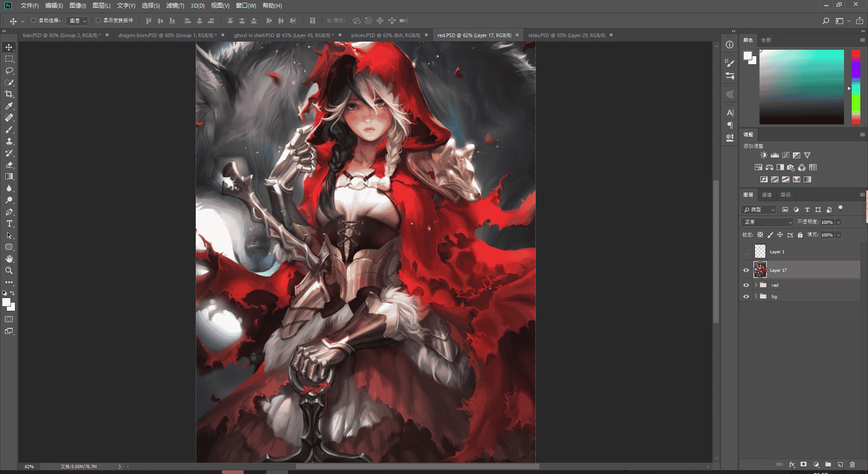Image resolution: width=868 pixels, height=474 pixels.
Task: Open the blend mode dropdown
Action: [767, 222]
